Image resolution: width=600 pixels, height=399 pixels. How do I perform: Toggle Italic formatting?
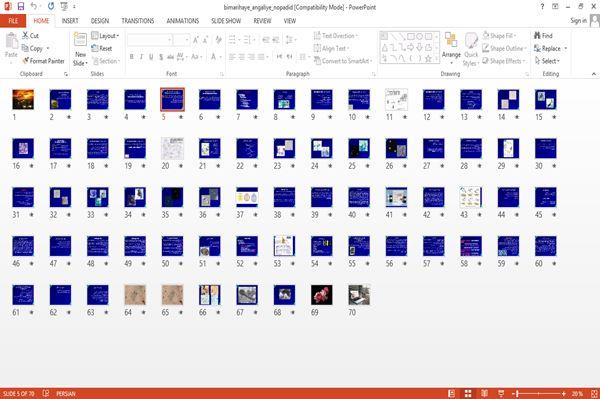click(x=141, y=57)
